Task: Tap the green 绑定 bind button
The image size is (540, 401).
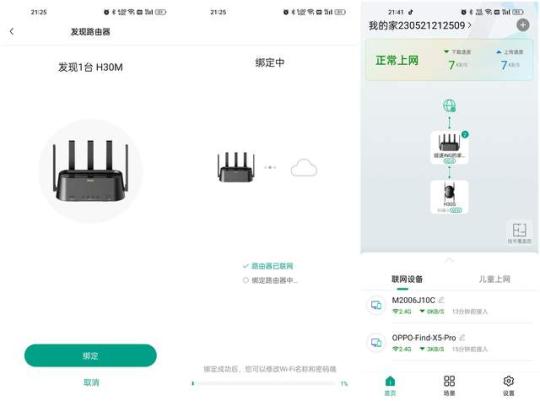Action: 90,356
